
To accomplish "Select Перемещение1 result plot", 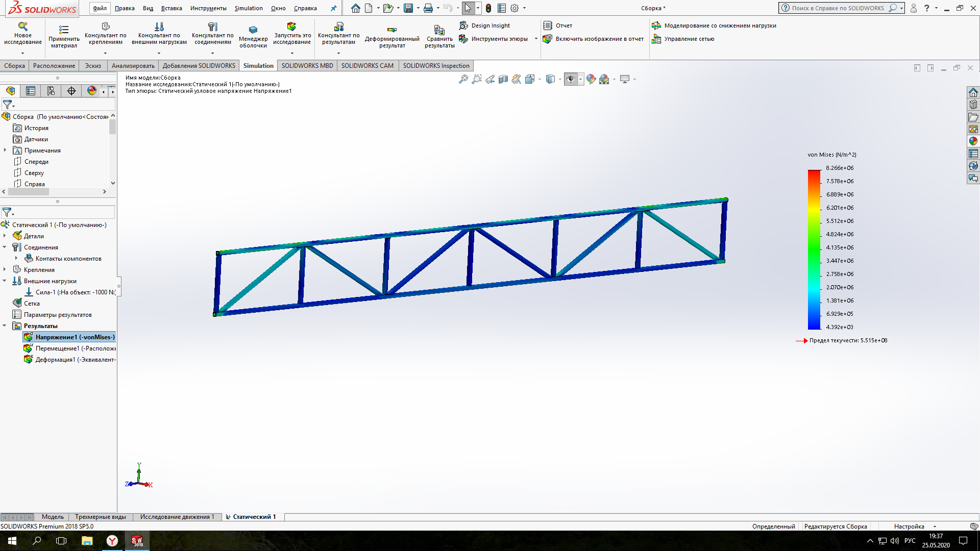I will [x=70, y=348].
